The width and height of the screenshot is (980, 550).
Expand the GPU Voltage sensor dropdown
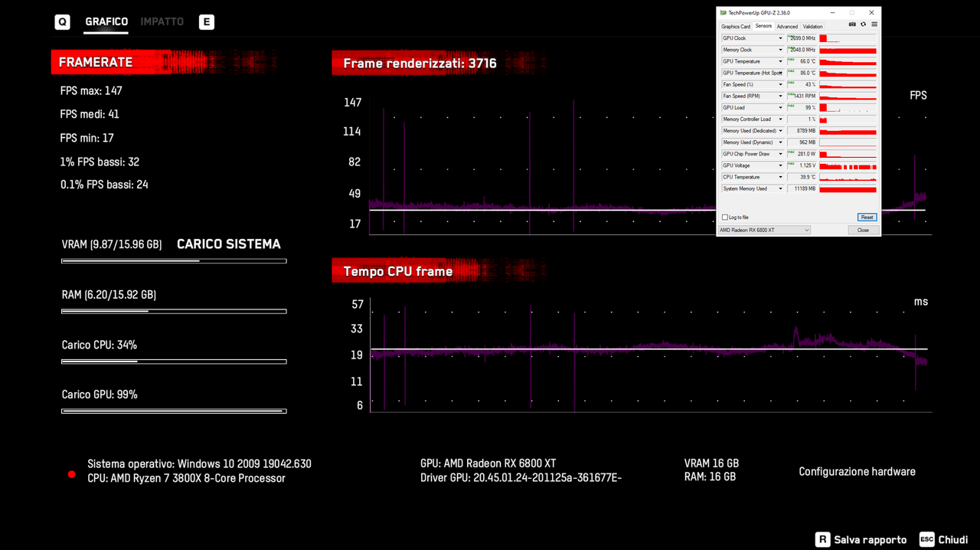[x=780, y=165]
